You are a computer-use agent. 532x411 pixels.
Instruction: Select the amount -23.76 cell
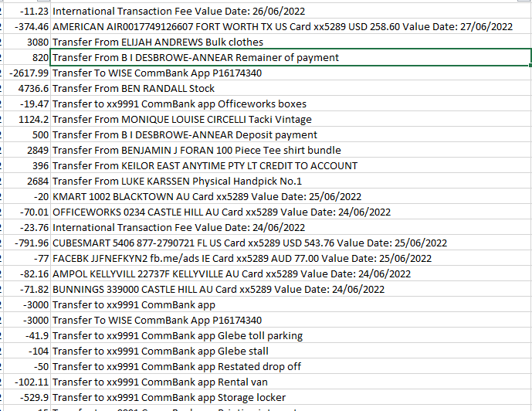(27, 227)
